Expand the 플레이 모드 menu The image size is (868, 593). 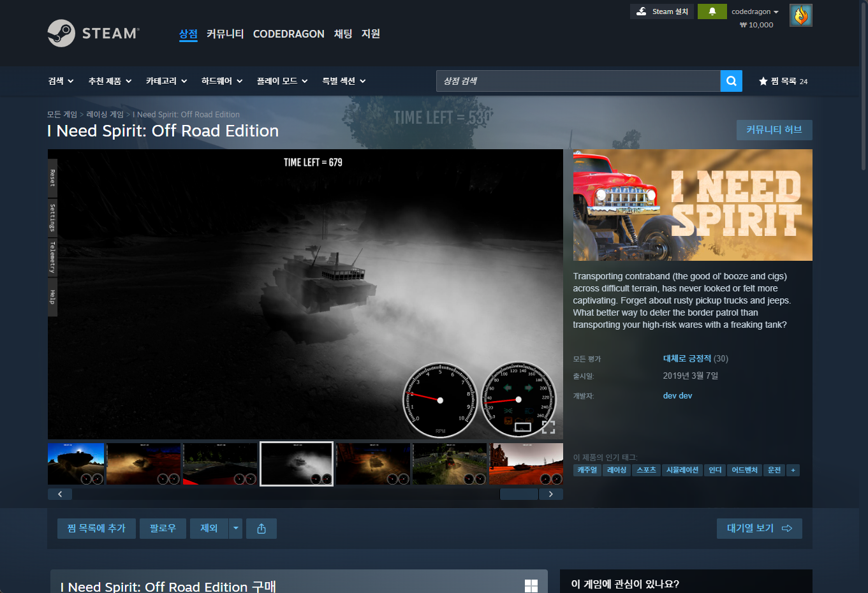click(283, 81)
